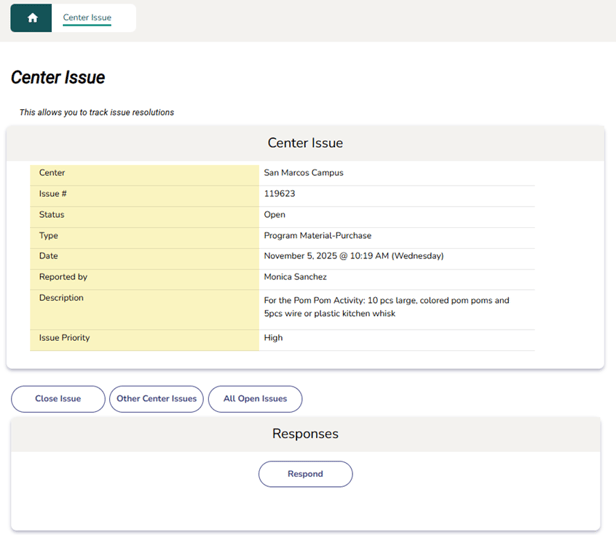616x535 pixels.
Task: Click the Center Issue panel header
Action: [305, 143]
